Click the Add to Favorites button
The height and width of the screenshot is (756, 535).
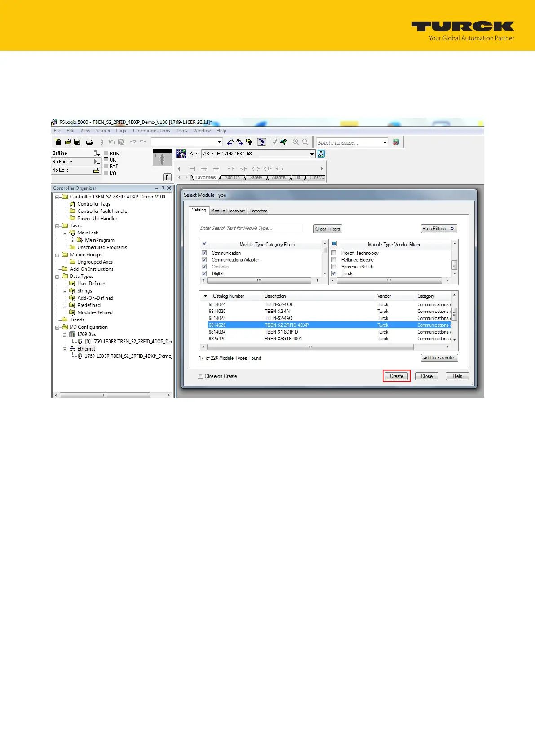(439, 358)
